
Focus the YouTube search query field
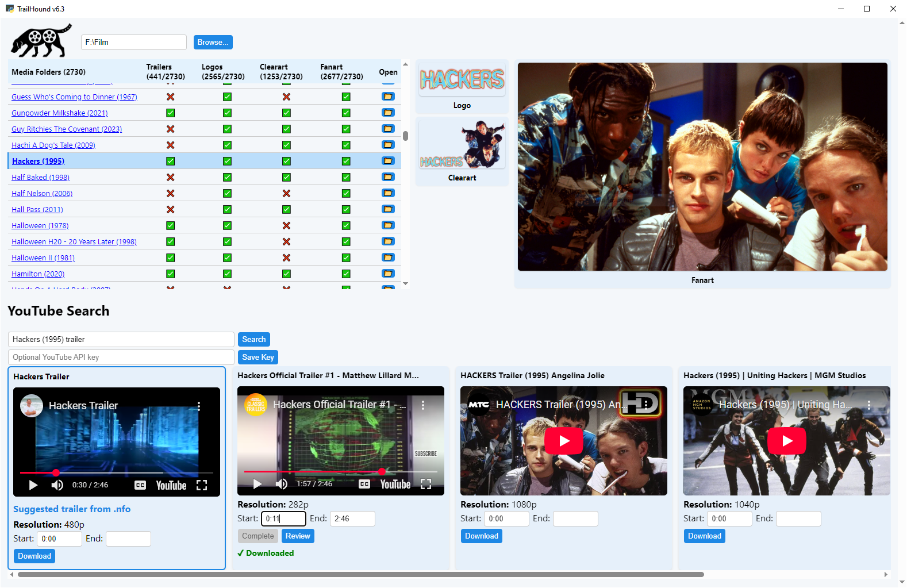click(x=121, y=339)
